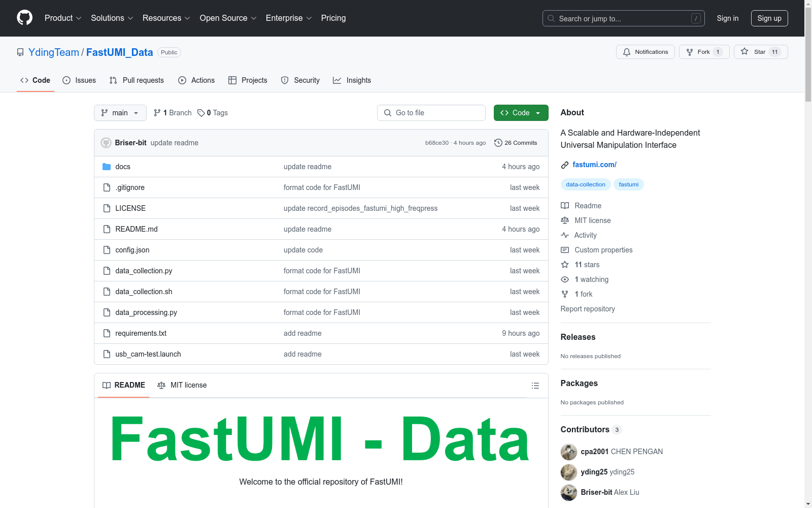The height and width of the screenshot is (508, 812).
Task: Switch to the Pull requests tab
Action: click(x=137, y=80)
